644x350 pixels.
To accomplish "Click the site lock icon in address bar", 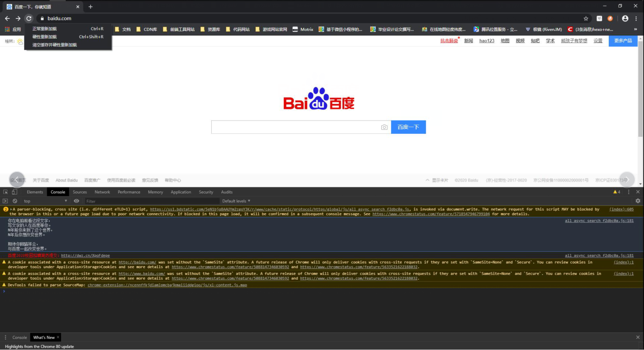I will point(42,18).
